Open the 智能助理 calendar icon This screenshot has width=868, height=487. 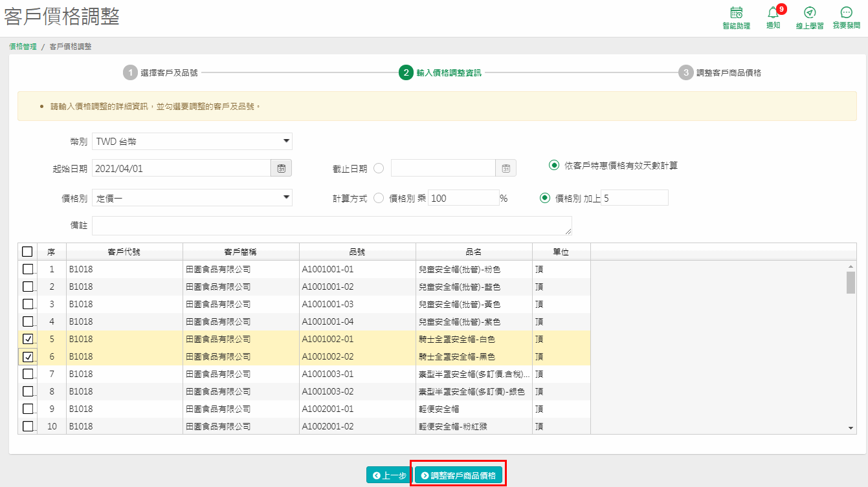click(x=736, y=12)
